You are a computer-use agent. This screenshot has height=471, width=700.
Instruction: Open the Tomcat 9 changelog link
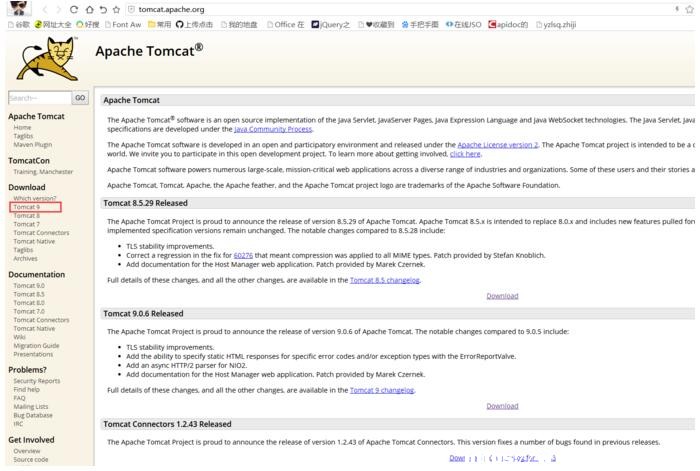click(382, 390)
